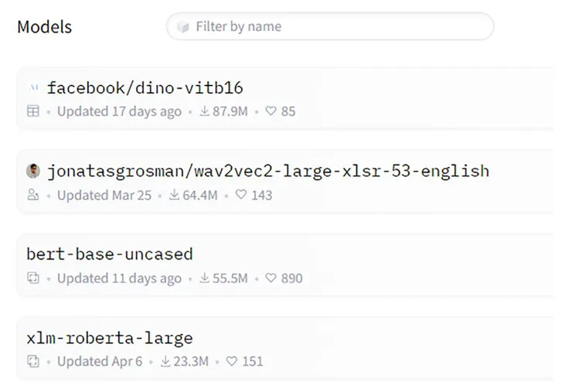572x392 pixels.
Task: Click the fill-mask icon under xlm-roberta-large
Action: [33, 361]
